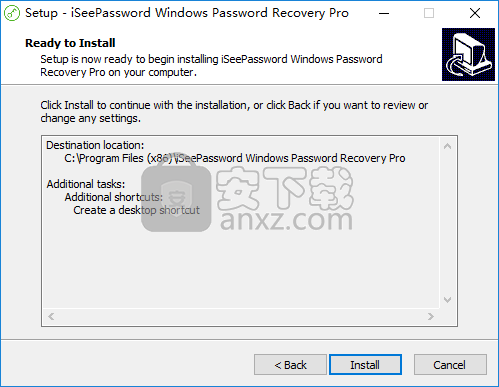Click the scroll down arrow in summary box
This screenshot has width=499, height=387.
448,300
